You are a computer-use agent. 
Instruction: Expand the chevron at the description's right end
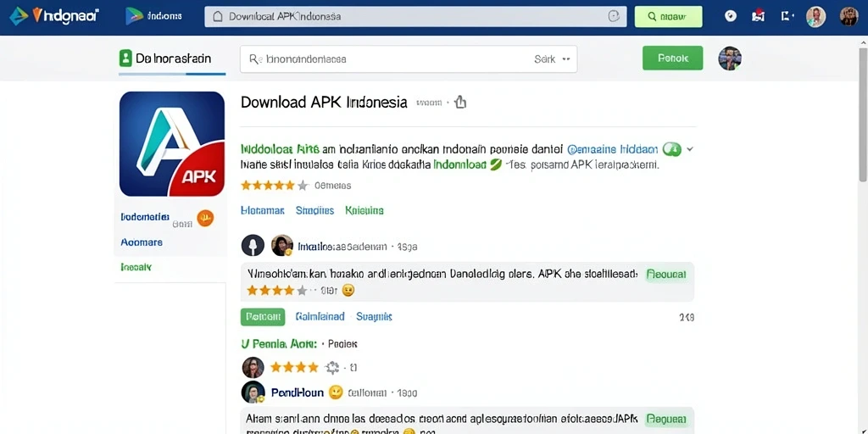coord(690,149)
